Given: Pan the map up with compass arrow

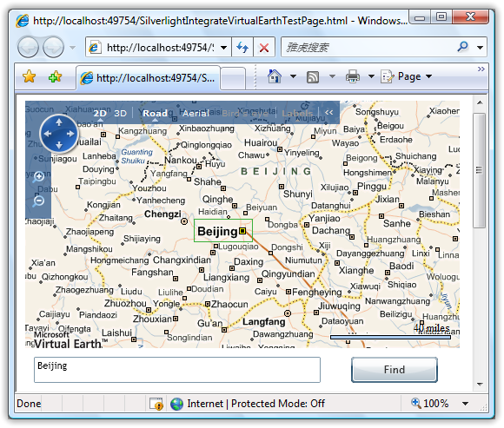Looking at the screenshot, I should [x=59, y=122].
